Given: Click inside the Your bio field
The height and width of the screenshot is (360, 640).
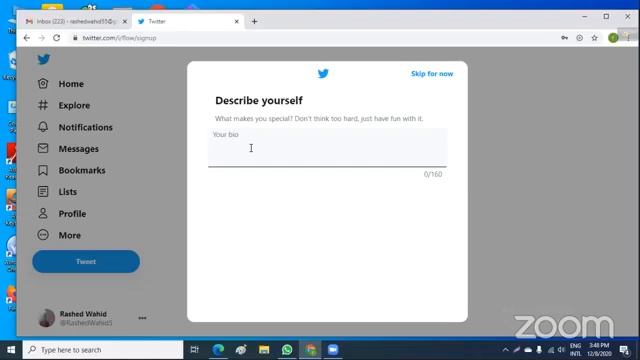Looking at the screenshot, I should click(x=327, y=147).
